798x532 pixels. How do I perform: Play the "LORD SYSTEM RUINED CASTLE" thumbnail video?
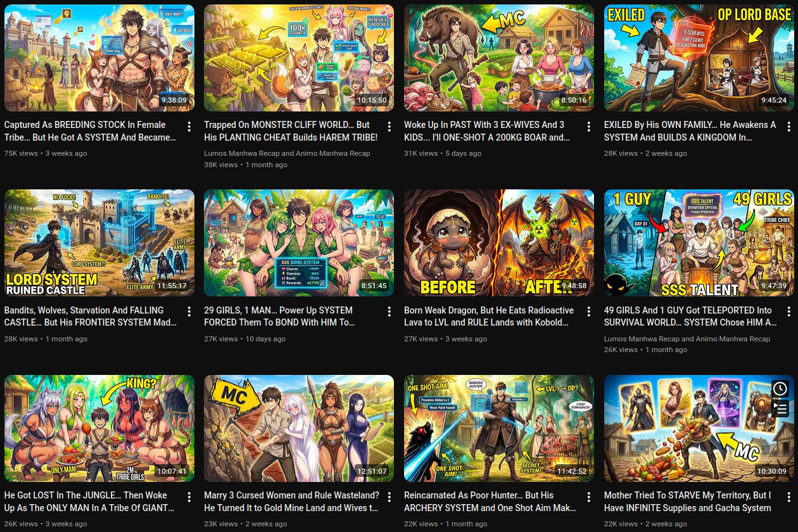pyautogui.click(x=99, y=243)
